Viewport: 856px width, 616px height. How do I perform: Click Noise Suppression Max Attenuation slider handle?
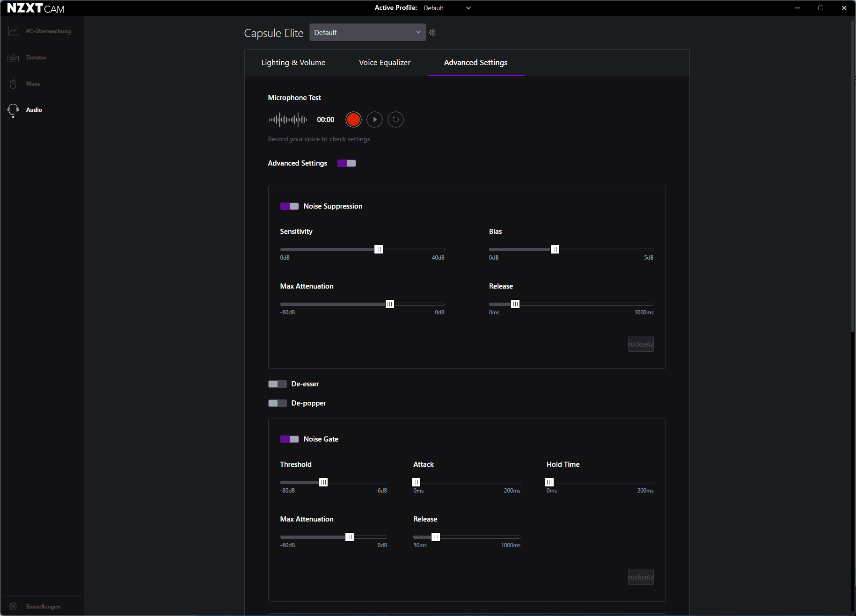pyautogui.click(x=389, y=304)
